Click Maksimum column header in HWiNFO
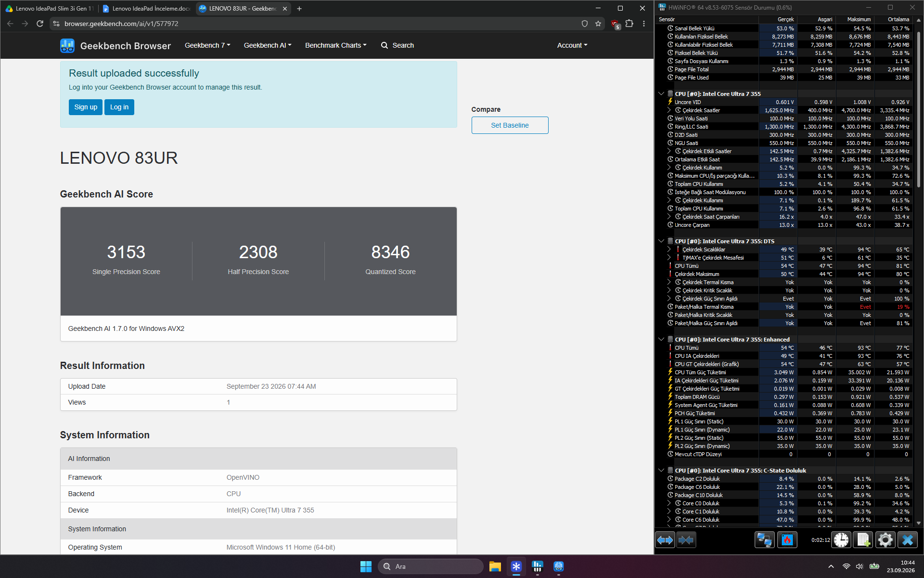Image resolution: width=924 pixels, height=578 pixels. pos(855,19)
